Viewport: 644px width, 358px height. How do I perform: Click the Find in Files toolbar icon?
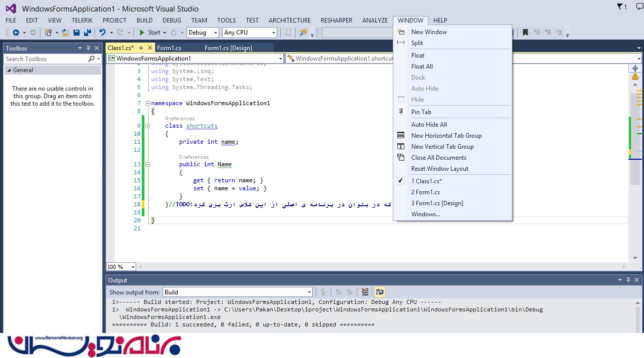[303, 33]
